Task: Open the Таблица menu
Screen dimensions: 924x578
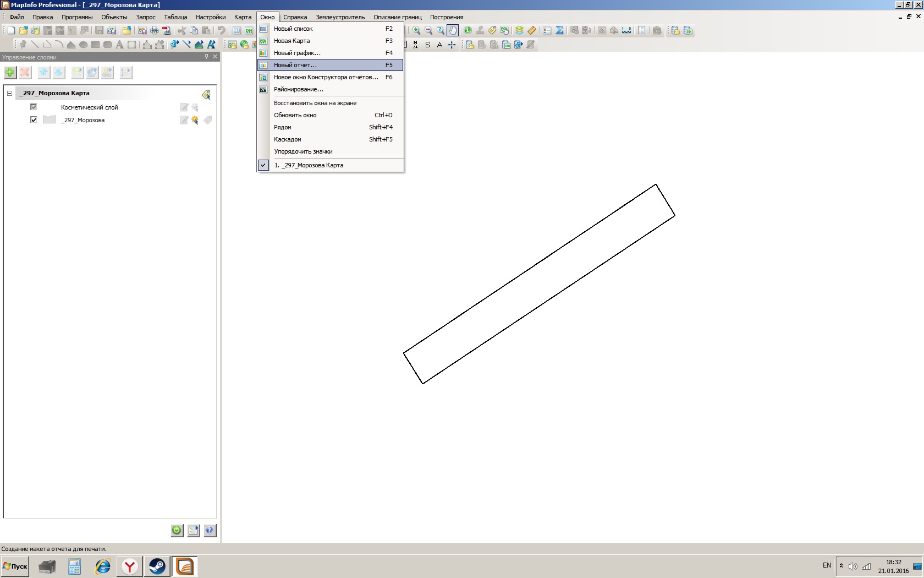Action: click(x=175, y=17)
